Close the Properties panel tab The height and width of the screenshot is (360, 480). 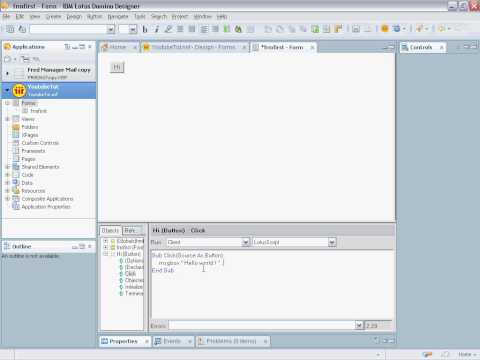coord(147,341)
